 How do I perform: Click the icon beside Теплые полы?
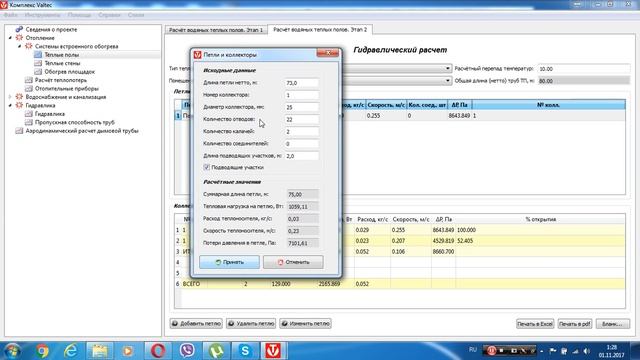pos(38,55)
